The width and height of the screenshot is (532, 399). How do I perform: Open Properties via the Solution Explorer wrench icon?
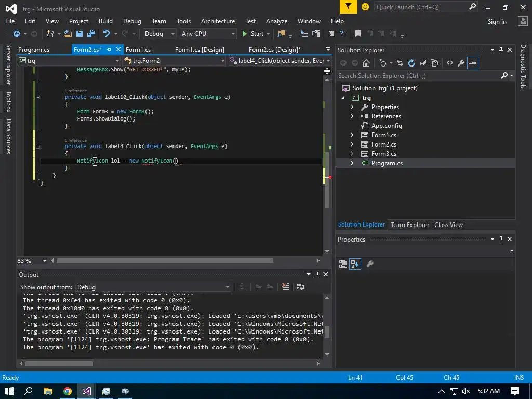pos(461,63)
